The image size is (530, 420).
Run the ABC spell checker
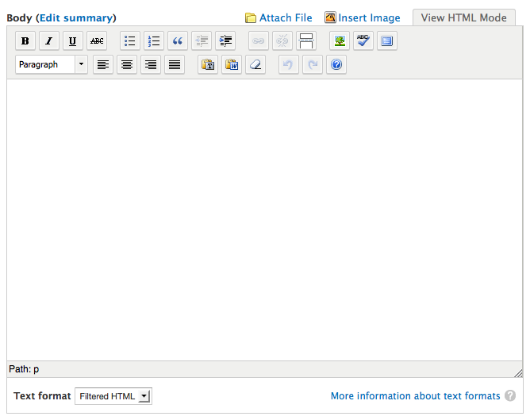tap(363, 41)
